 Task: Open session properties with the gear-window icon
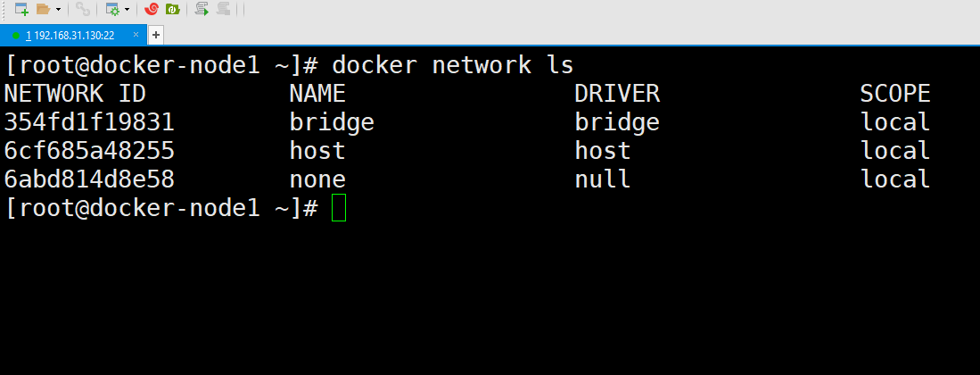tap(112, 10)
